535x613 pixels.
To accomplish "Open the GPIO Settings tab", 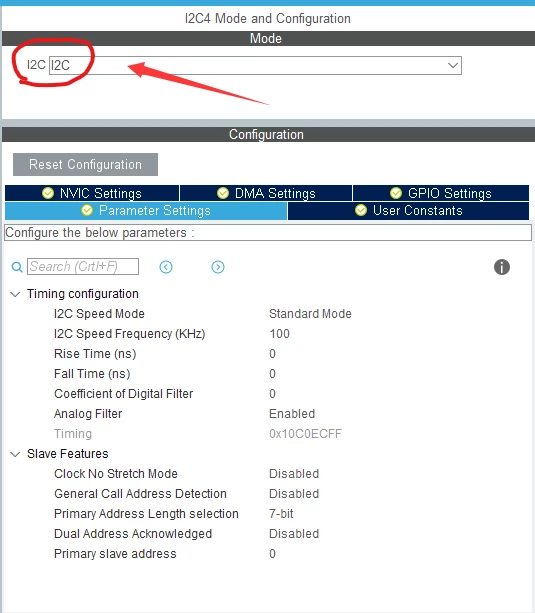I will tap(441, 193).
